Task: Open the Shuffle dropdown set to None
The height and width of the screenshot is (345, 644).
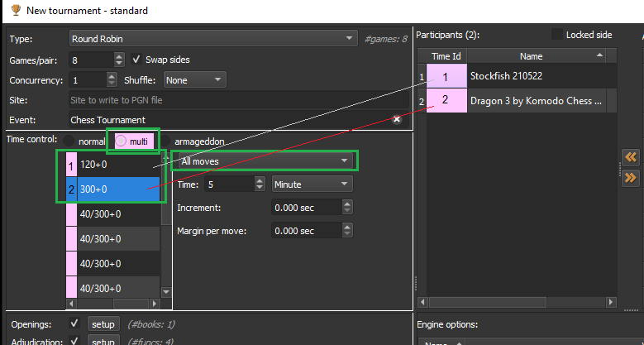Action: 194,79
